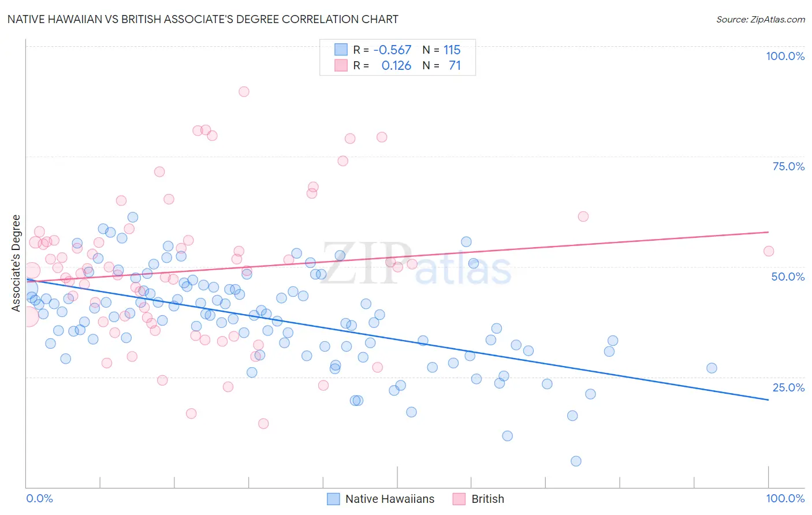The width and height of the screenshot is (812, 515).
Task: Click the highest pink point near 90%
Action: coord(244,91)
